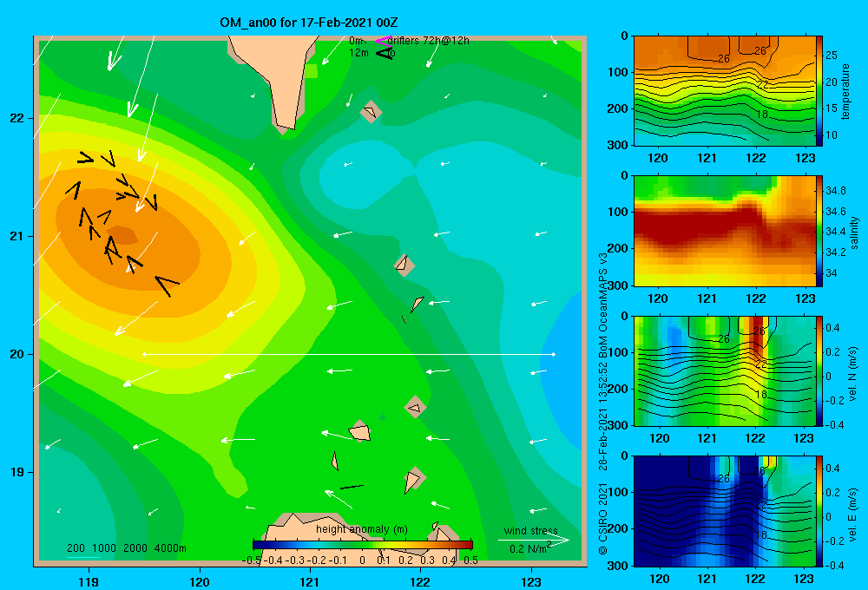The width and height of the screenshot is (868, 590).
Task: Click the island outline near 122E 19.5N
Action: tap(415, 408)
